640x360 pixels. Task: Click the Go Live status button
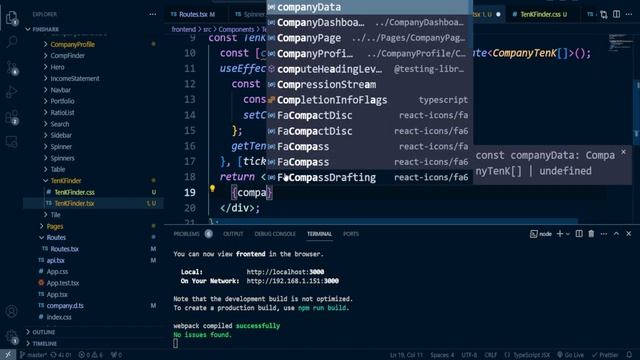coord(570,355)
